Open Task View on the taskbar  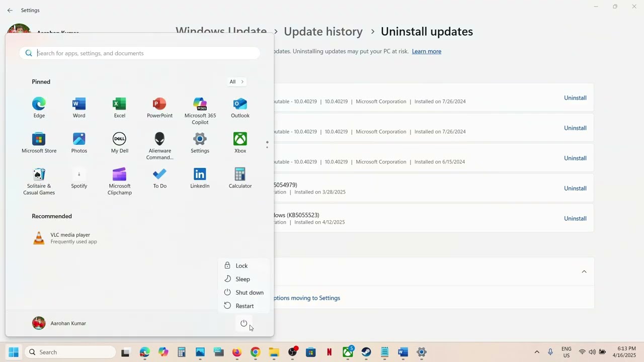click(x=126, y=352)
